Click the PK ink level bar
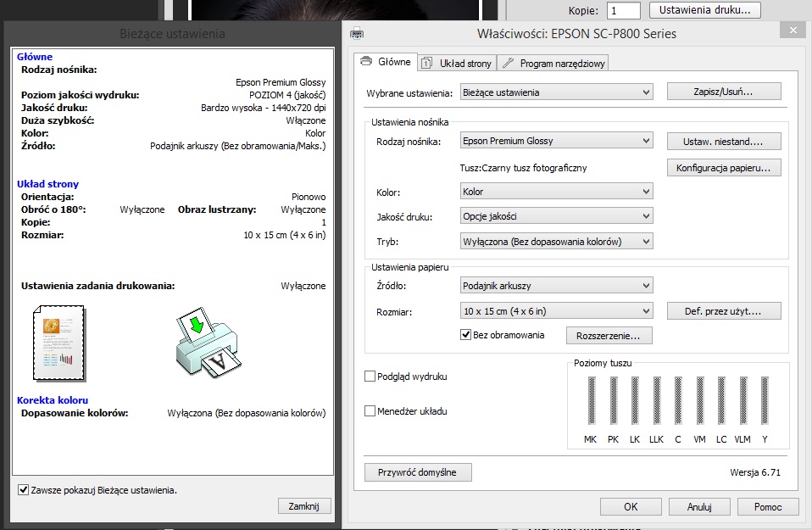Screen dimensions: 812x530 click(613, 400)
